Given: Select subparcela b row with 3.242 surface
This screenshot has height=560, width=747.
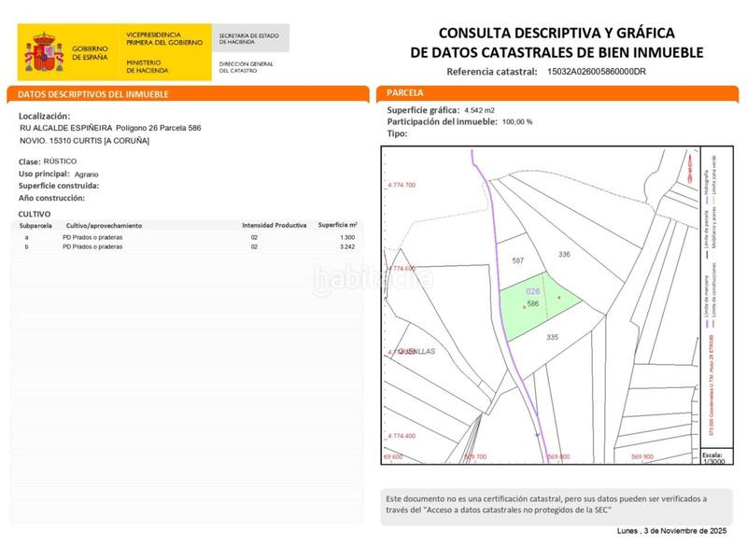Looking at the screenshot, I should click(x=187, y=247).
